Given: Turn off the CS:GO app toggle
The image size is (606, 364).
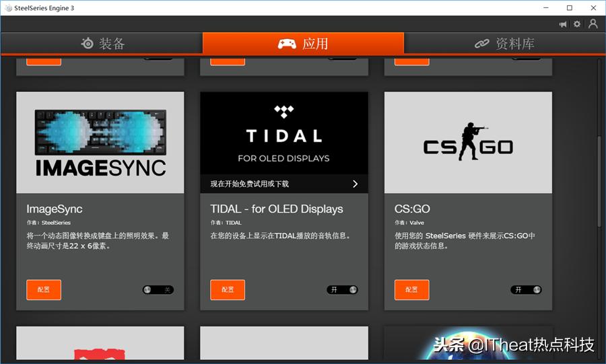Looking at the screenshot, I should click(526, 290).
